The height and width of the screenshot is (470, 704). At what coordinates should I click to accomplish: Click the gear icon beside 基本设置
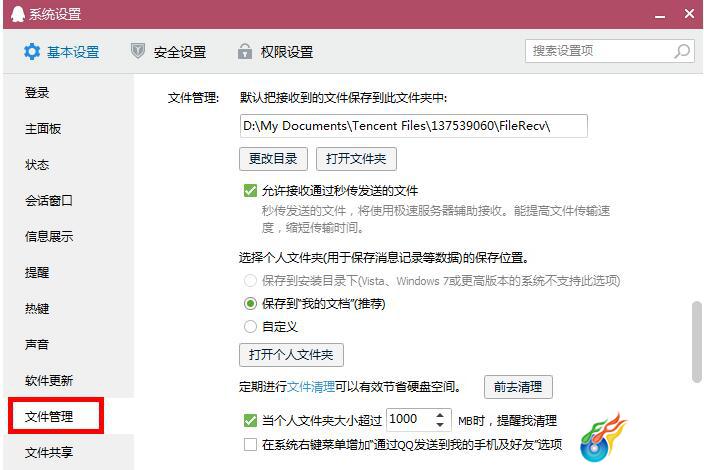coord(32,52)
